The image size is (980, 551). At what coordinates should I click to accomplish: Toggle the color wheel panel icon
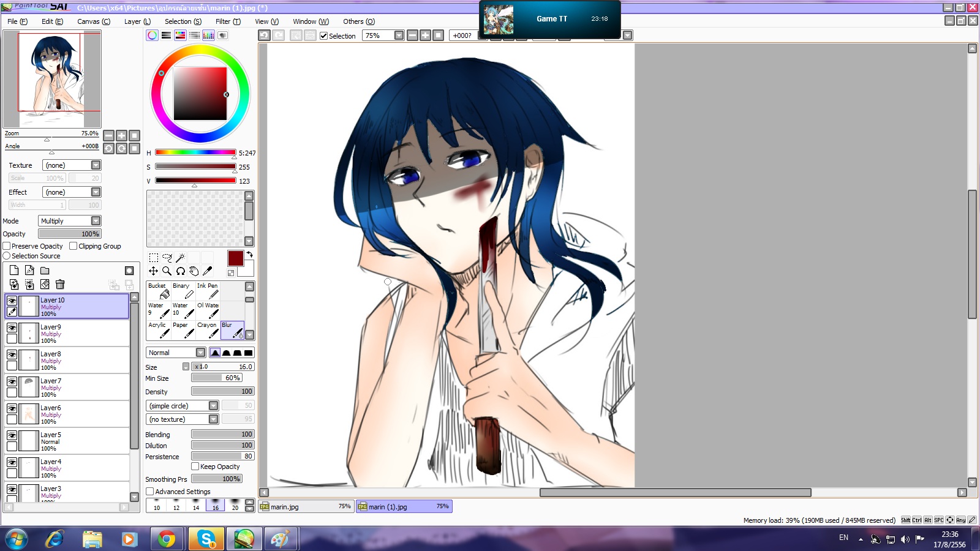[152, 36]
